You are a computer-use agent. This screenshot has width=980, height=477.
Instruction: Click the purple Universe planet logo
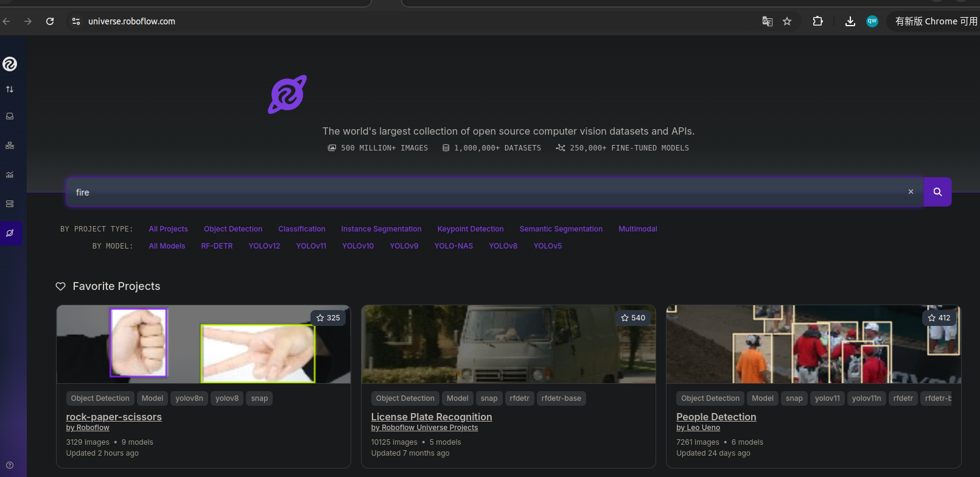pyautogui.click(x=287, y=94)
